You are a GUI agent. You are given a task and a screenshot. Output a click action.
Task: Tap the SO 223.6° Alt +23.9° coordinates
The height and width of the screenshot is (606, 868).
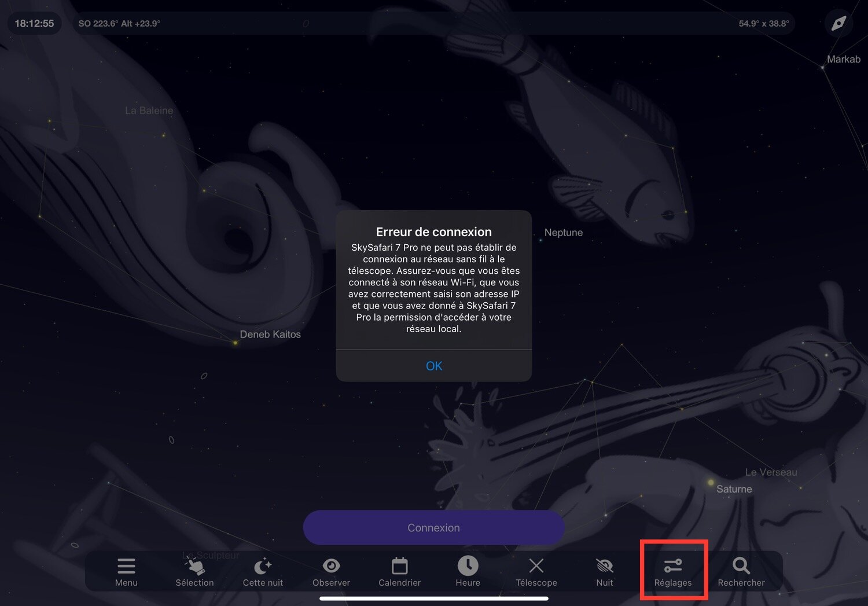119,24
